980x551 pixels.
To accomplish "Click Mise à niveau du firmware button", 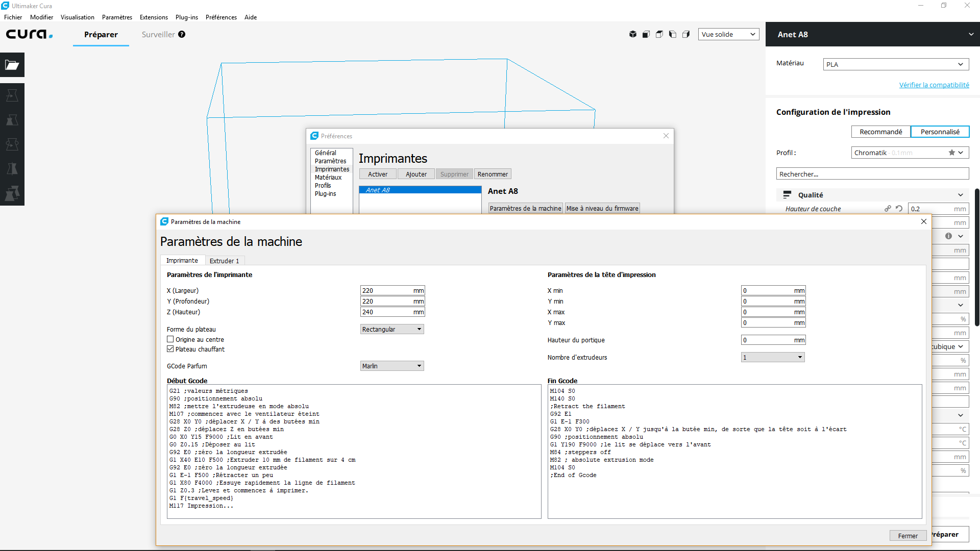I will click(x=602, y=208).
